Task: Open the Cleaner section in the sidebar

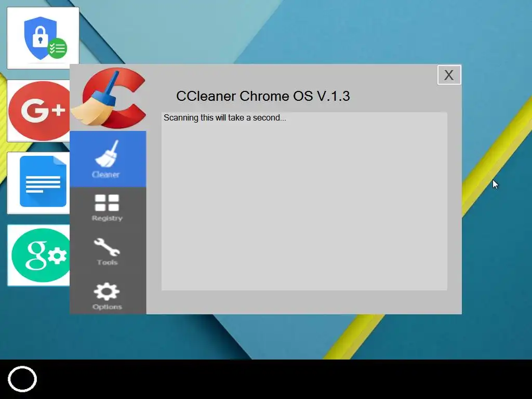Action: coord(108,159)
